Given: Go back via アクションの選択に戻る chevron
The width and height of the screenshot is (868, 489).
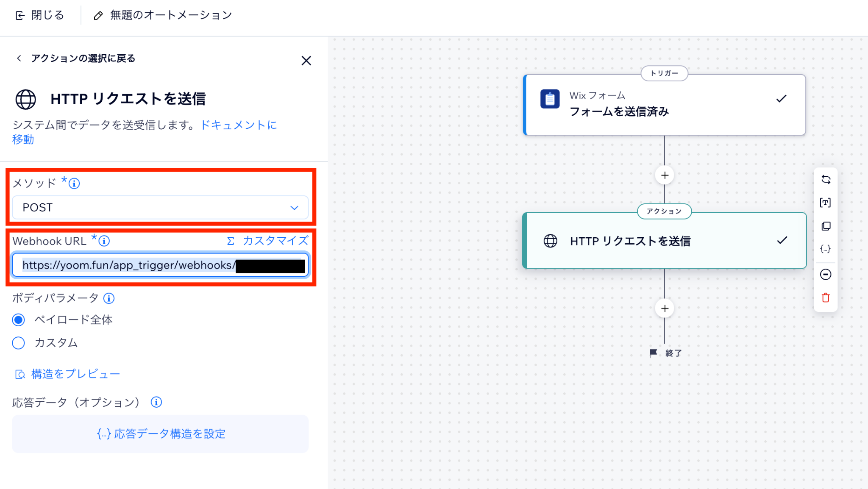Looking at the screenshot, I should pyautogui.click(x=19, y=58).
